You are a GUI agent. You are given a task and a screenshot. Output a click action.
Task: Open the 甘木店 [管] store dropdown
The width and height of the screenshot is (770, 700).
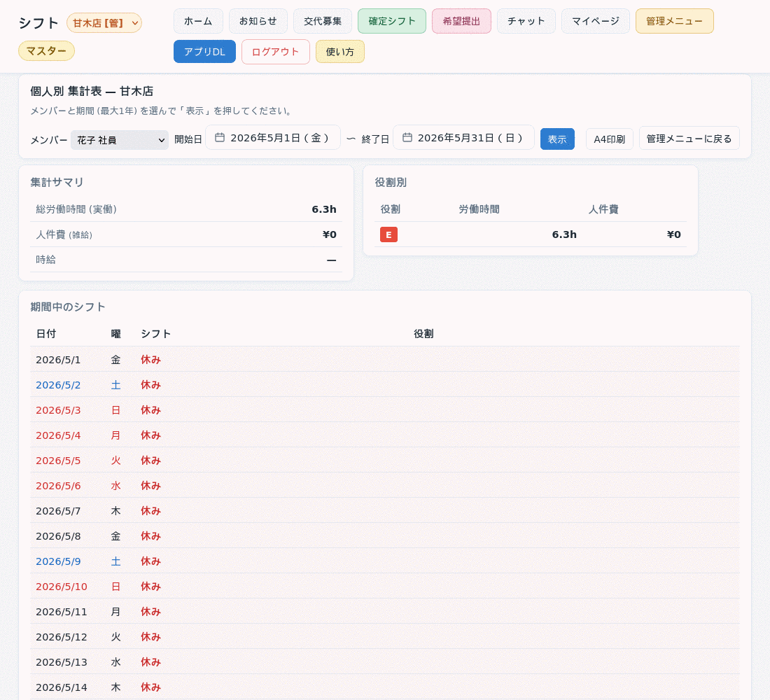(x=104, y=23)
